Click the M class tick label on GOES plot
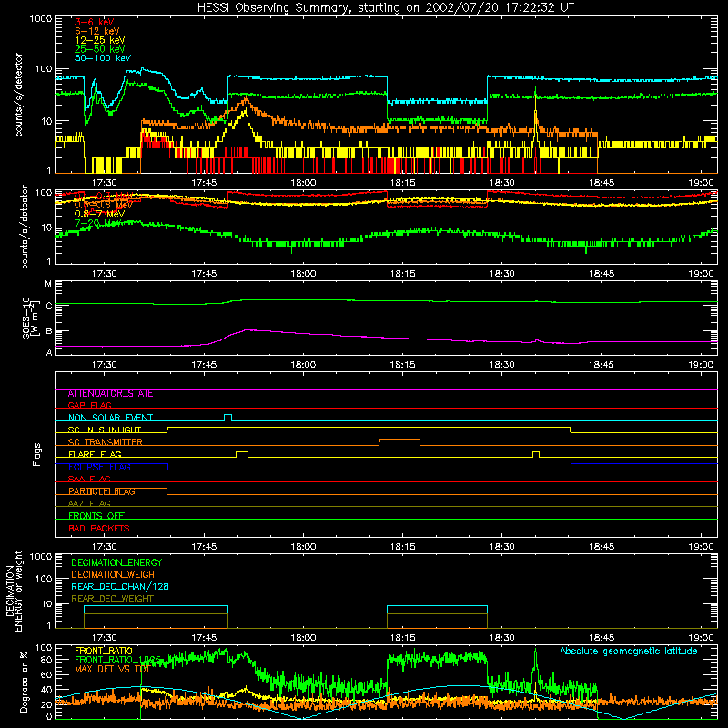Screen dimensions: 728x728 (48, 284)
